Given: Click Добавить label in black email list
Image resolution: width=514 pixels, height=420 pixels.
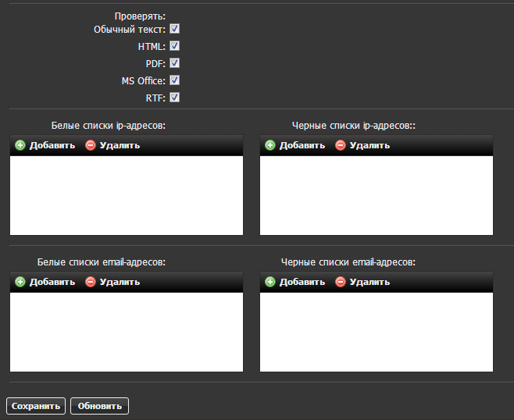Looking at the screenshot, I should [302, 282].
